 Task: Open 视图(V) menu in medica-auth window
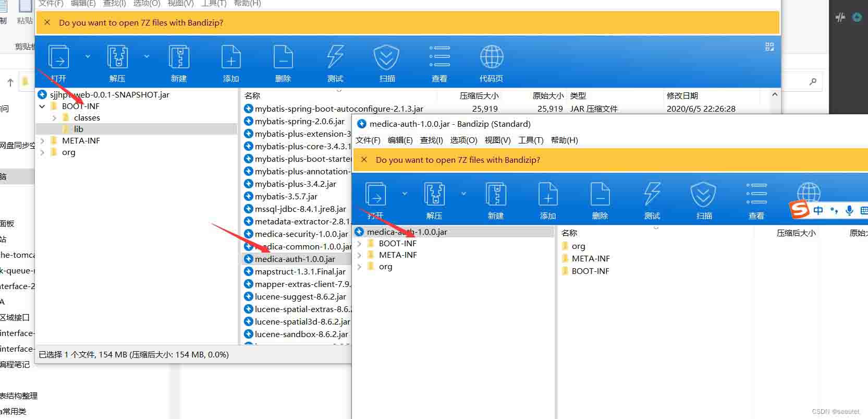(x=498, y=140)
